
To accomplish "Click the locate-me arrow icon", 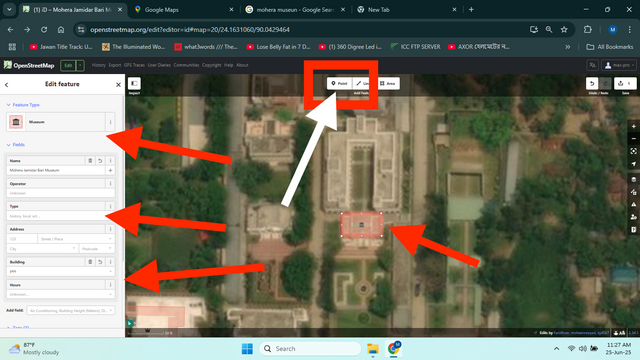I will click(x=633, y=164).
